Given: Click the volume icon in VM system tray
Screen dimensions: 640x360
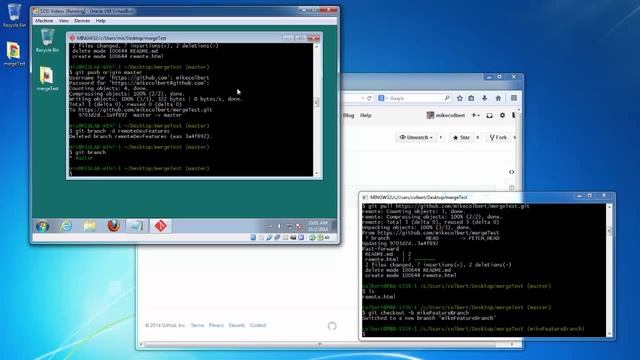Looking at the screenshot, I should pyautogui.click(x=280, y=226).
